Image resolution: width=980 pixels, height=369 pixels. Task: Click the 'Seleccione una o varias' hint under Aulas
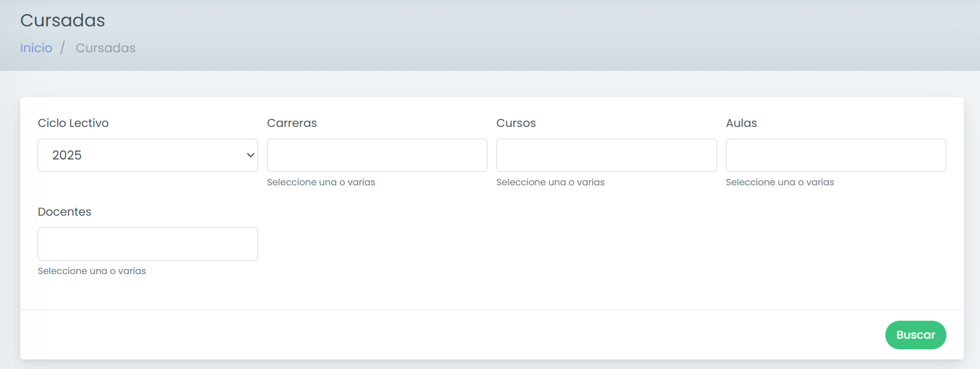tap(780, 182)
